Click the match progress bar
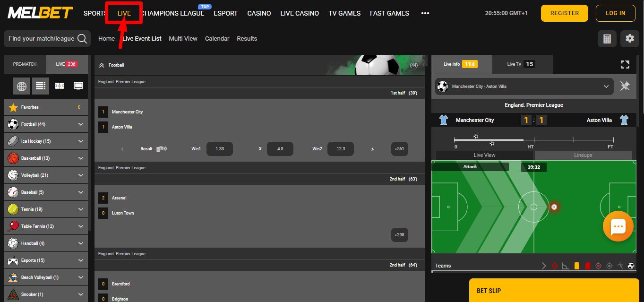 coord(534,140)
